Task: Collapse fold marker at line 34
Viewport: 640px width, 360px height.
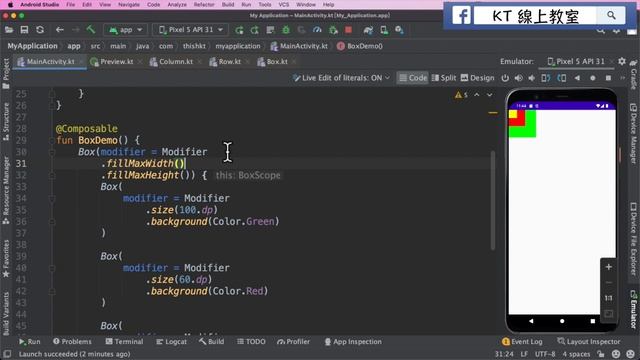Action: coord(52,199)
